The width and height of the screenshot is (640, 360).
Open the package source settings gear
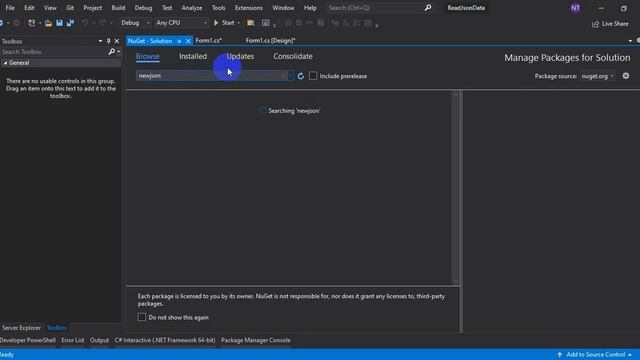point(626,76)
